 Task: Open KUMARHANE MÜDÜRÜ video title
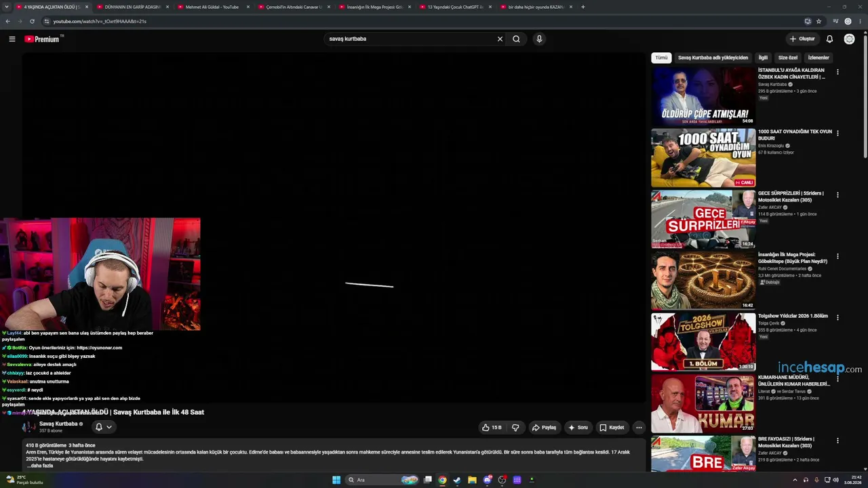pos(794,380)
